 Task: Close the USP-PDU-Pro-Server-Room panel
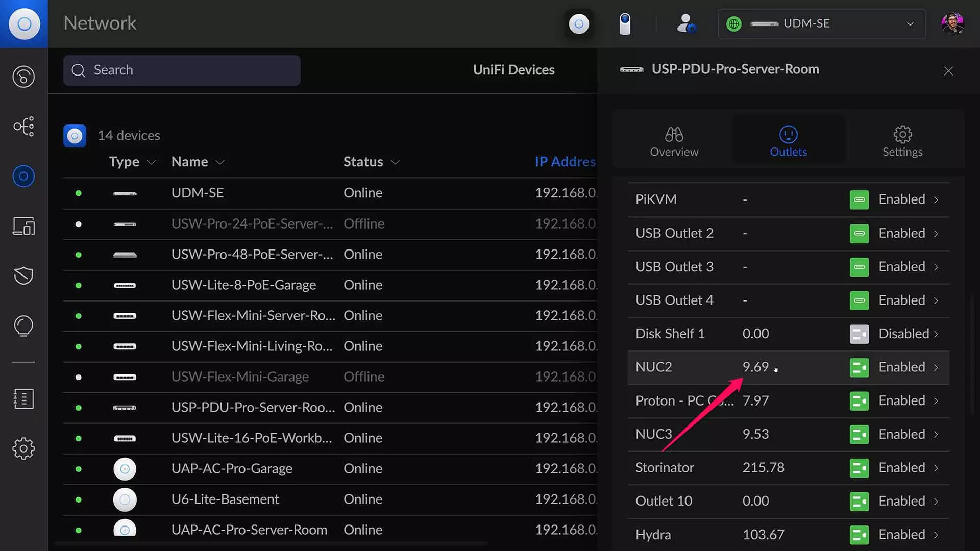point(948,71)
